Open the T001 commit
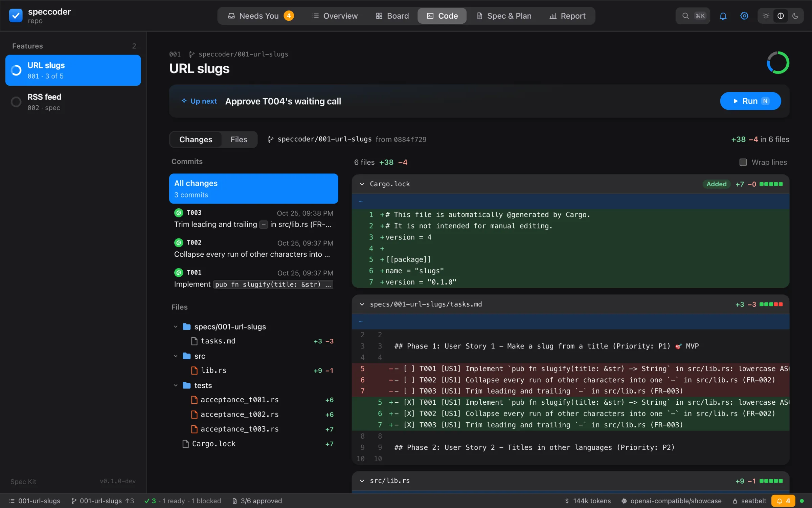 point(253,278)
